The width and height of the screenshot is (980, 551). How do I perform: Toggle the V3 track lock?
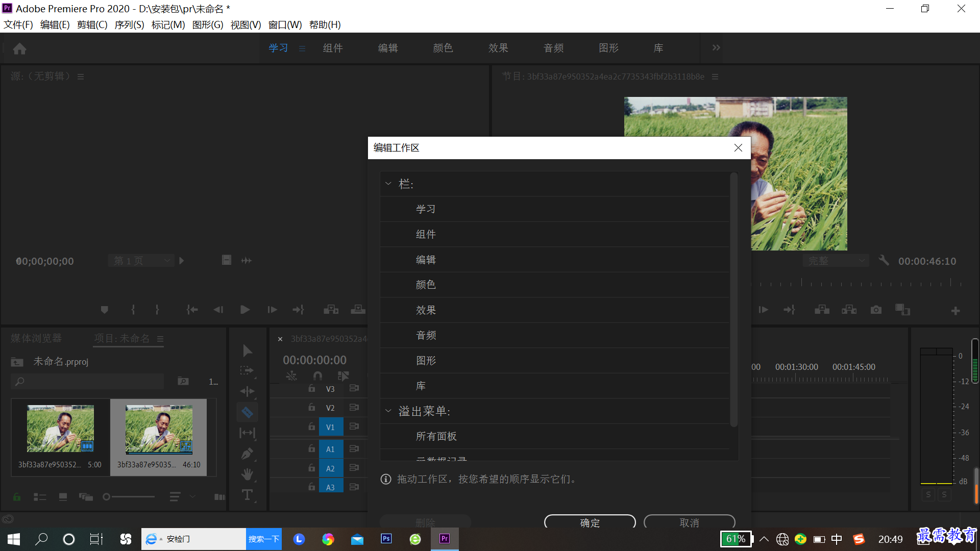point(312,389)
